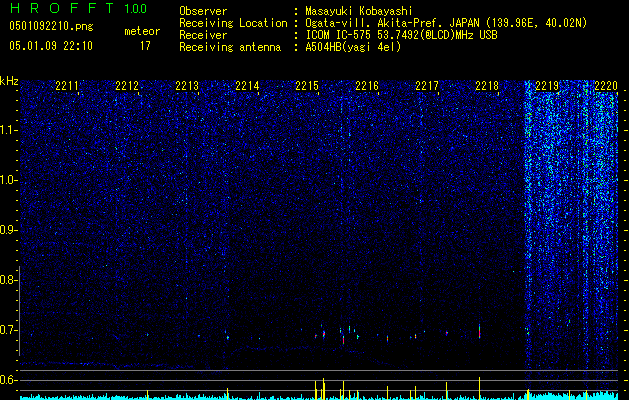
Task: Click the 2216 time marker
Action: coord(367,86)
